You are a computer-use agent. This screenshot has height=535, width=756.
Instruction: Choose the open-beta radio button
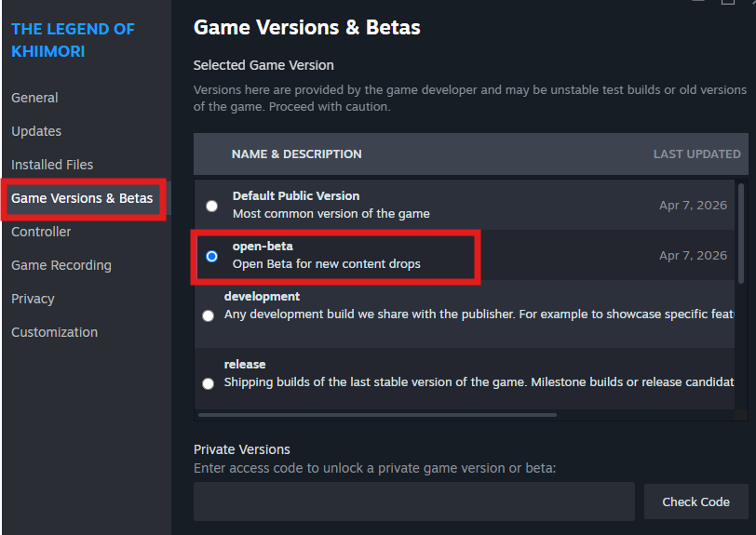212,256
